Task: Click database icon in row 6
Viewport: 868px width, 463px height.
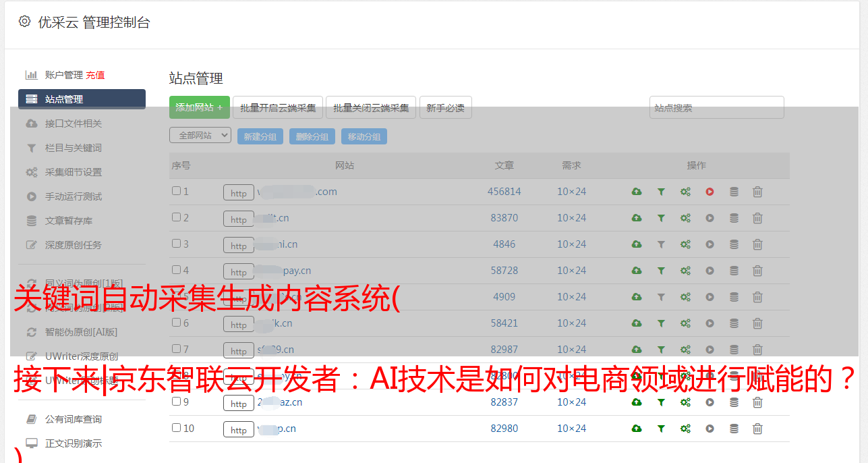Action: 734,323
